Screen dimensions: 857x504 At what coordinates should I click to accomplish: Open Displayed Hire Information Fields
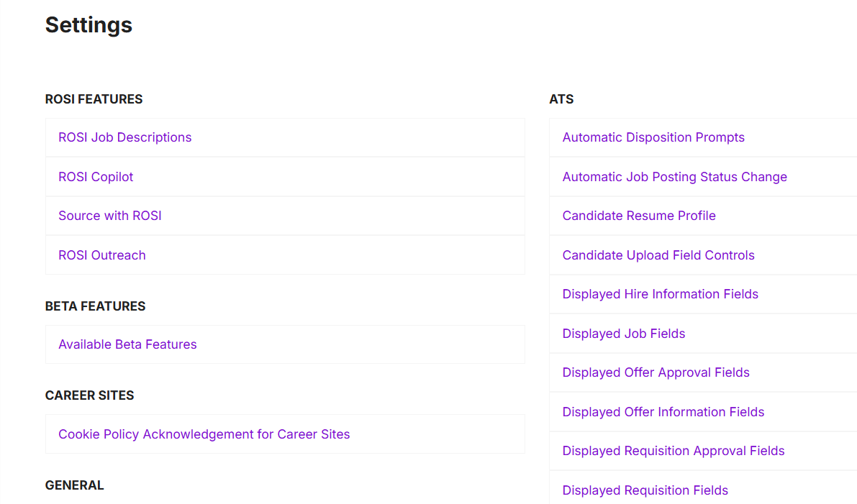click(x=661, y=294)
